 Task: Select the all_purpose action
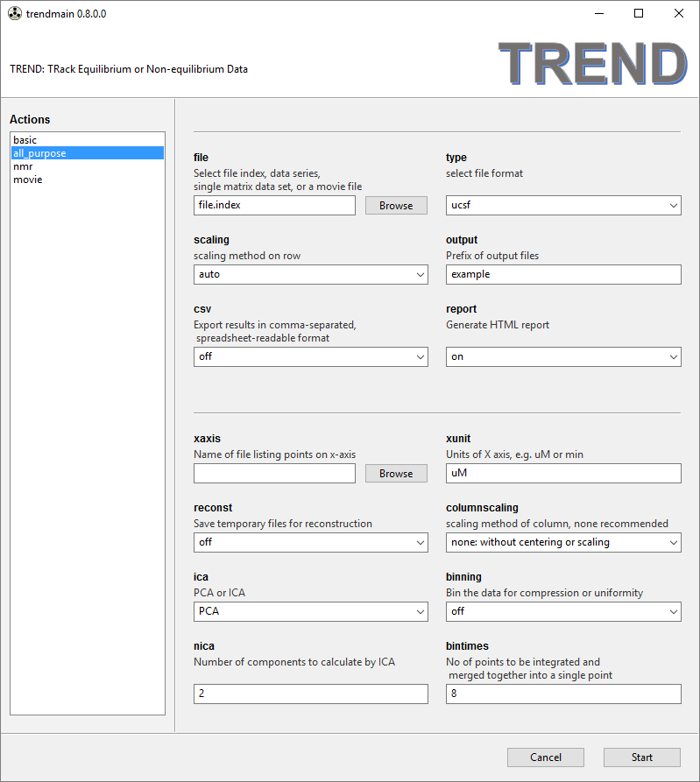pos(39,153)
